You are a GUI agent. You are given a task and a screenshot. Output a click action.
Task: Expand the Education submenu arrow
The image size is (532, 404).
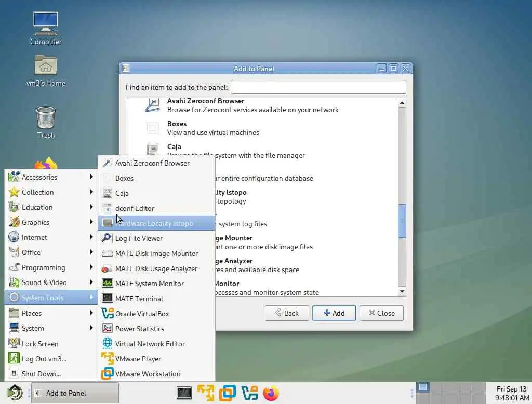tap(91, 207)
